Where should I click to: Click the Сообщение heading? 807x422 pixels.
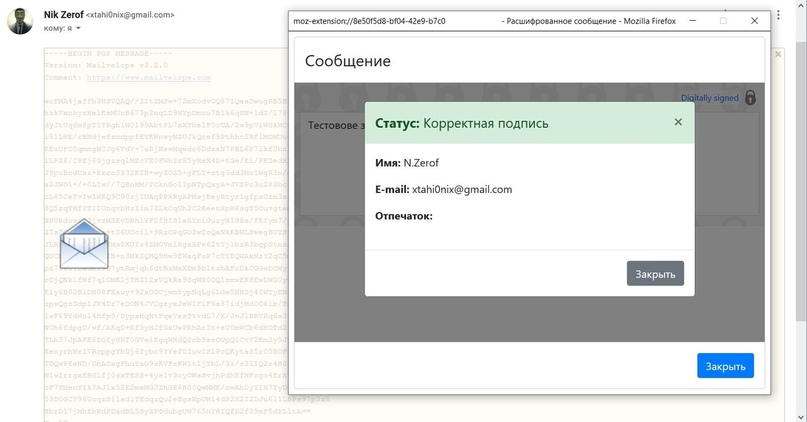[347, 61]
